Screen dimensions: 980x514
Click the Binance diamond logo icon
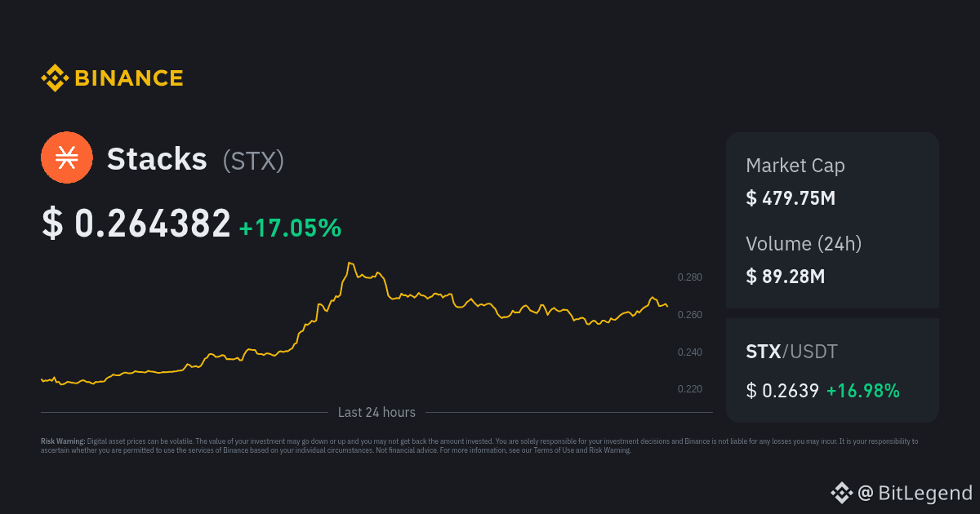pos(54,78)
